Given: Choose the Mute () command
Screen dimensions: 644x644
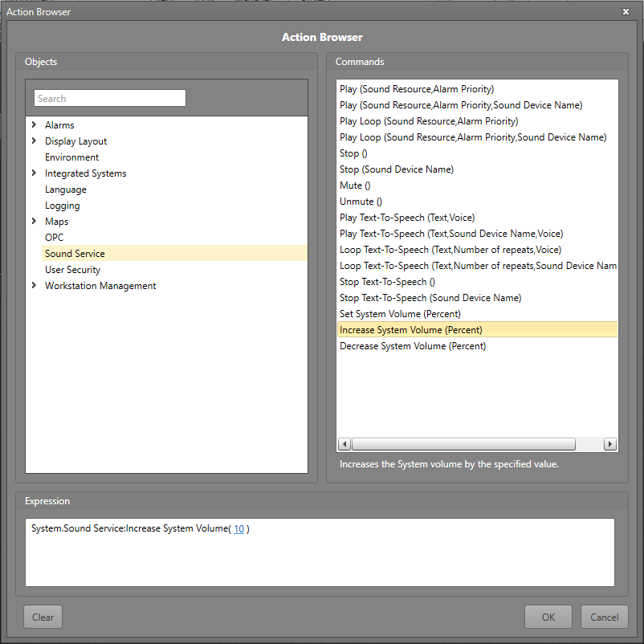Looking at the screenshot, I should tap(354, 185).
